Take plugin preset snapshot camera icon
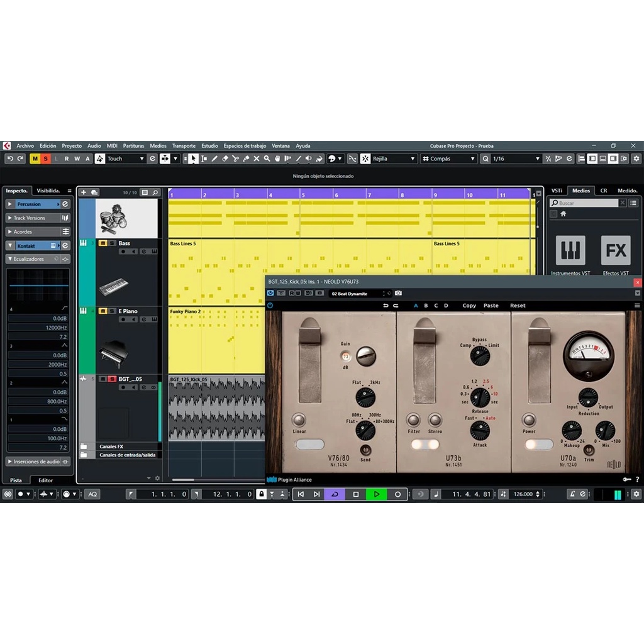 [398, 293]
